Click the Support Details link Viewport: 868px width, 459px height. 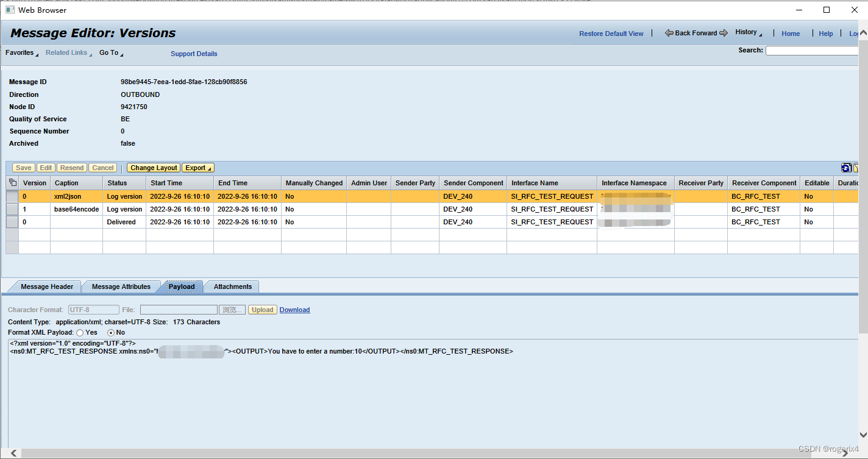click(194, 54)
